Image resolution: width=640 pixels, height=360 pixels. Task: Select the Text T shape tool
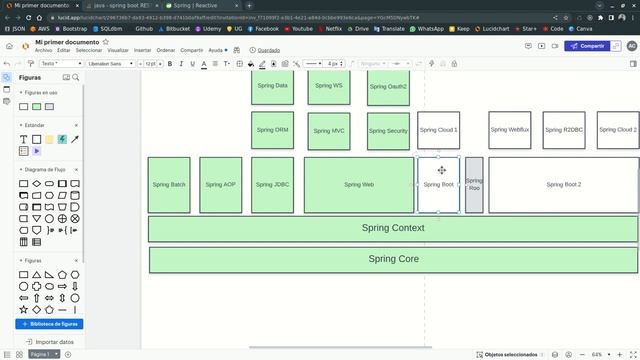pos(23,139)
